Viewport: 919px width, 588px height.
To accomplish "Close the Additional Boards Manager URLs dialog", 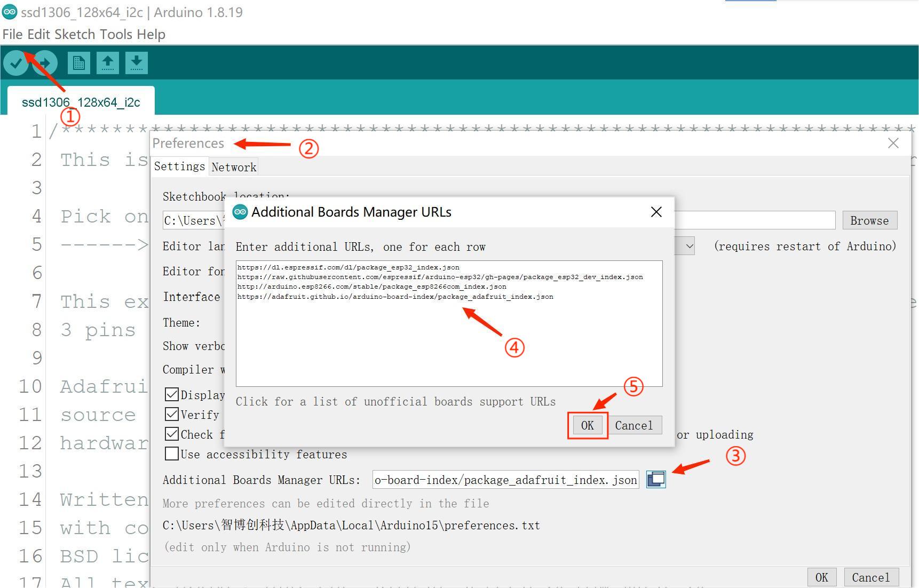I will [x=656, y=212].
